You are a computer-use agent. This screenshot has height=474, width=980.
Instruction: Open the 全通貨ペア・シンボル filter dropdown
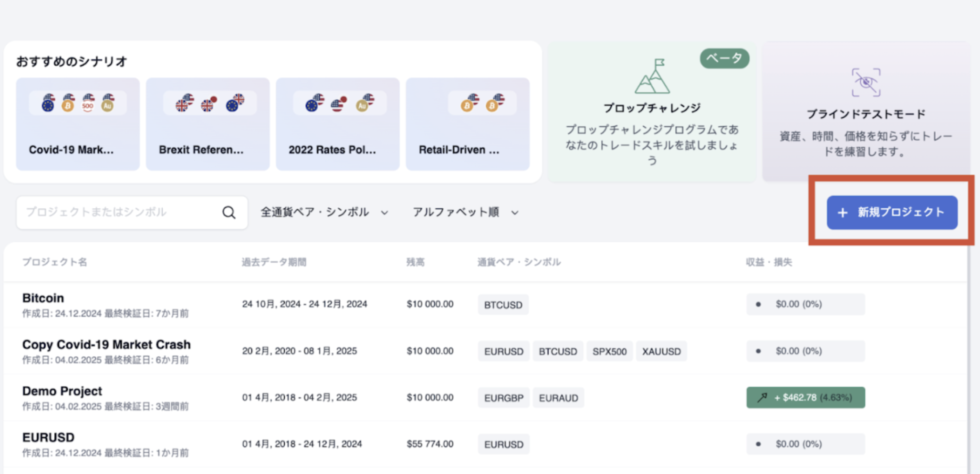click(324, 212)
